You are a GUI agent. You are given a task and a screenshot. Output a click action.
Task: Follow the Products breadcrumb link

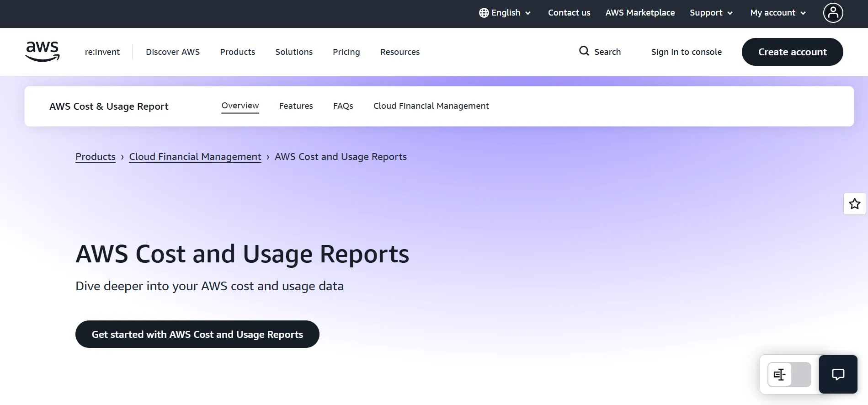[96, 157]
